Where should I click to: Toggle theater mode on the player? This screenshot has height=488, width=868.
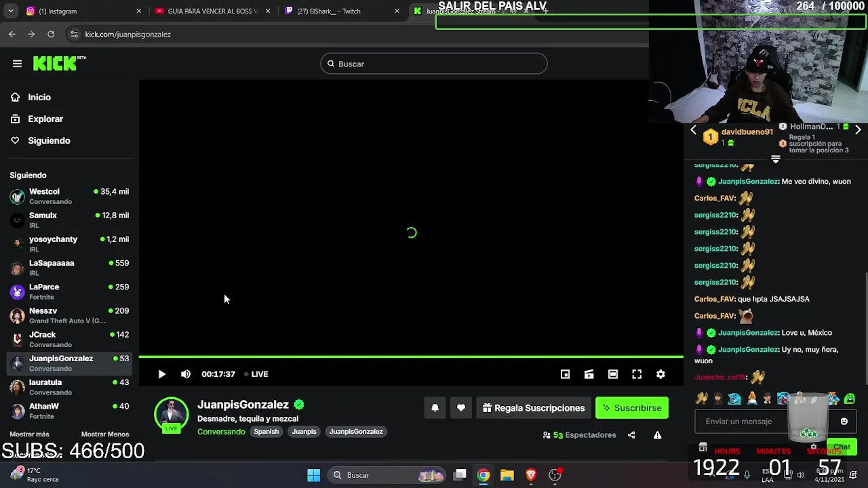(612, 374)
